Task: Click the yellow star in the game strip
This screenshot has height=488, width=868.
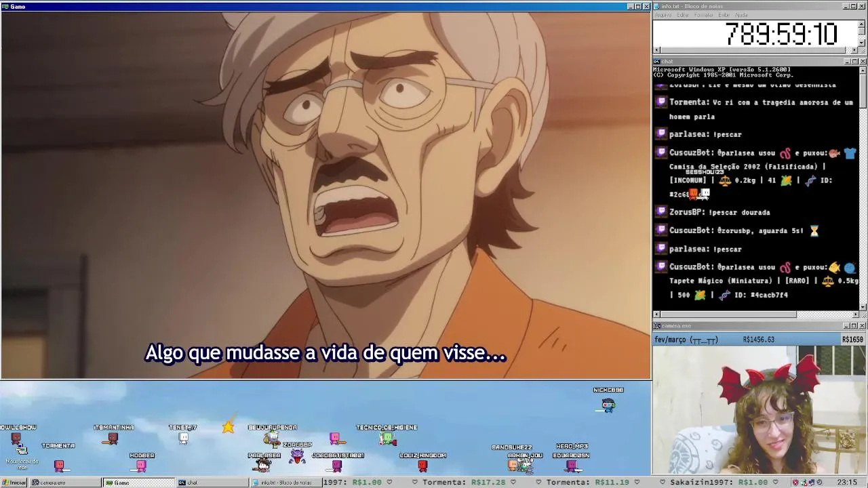Action: (x=229, y=426)
